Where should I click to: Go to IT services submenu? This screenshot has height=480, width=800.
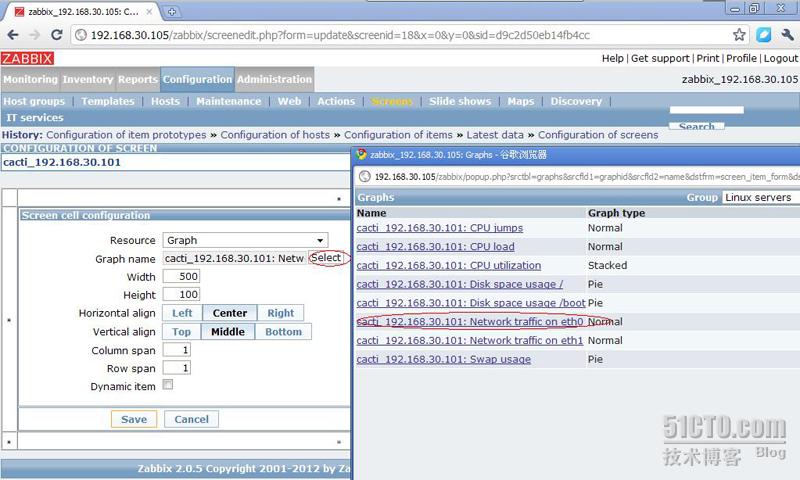pos(35,117)
